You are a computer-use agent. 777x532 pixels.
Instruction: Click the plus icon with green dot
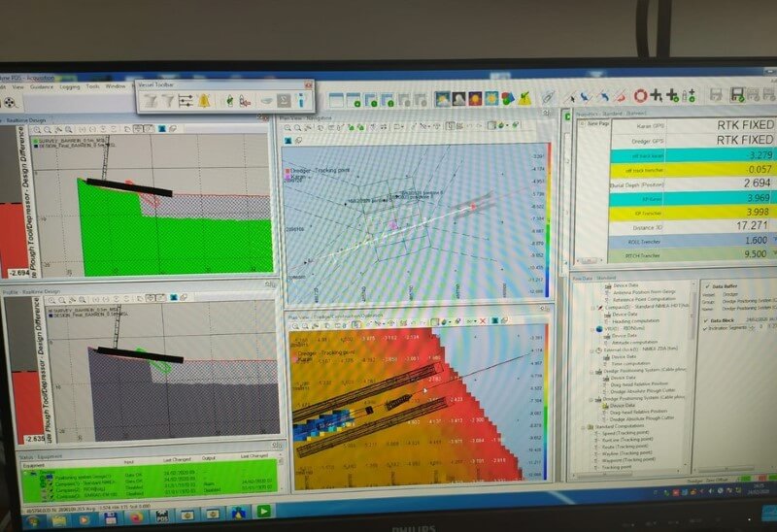(672, 95)
